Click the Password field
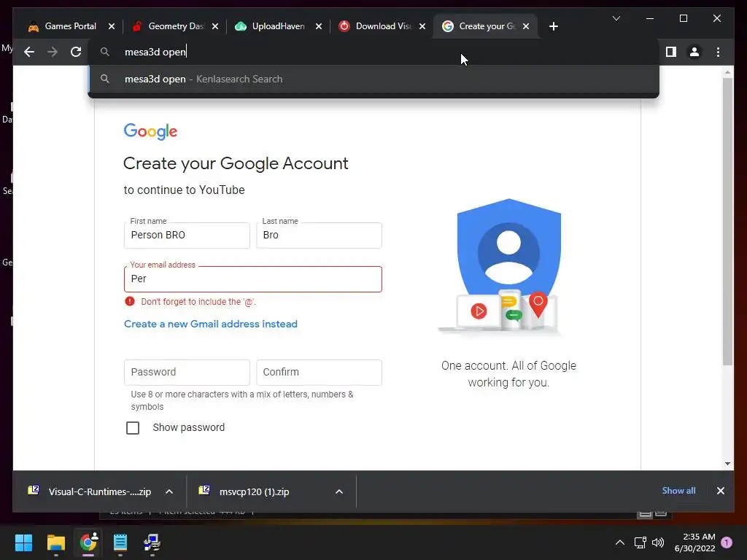The image size is (747, 560). [187, 373]
